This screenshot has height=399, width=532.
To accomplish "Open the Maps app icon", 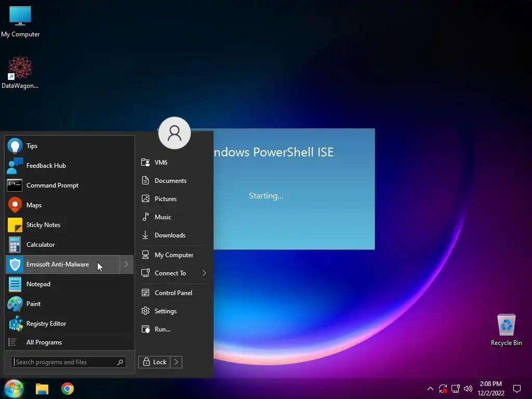I will point(15,205).
